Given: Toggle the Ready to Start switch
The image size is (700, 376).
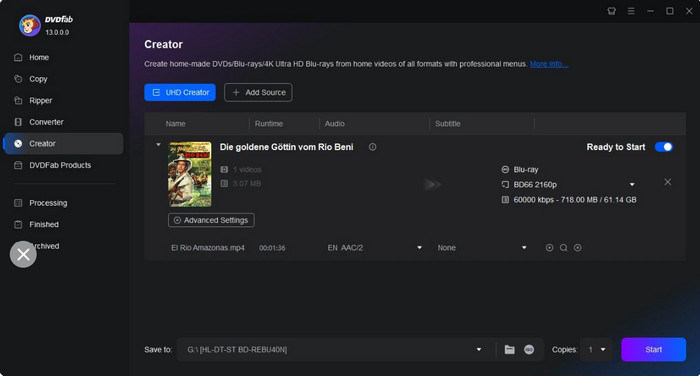Looking at the screenshot, I should point(664,147).
